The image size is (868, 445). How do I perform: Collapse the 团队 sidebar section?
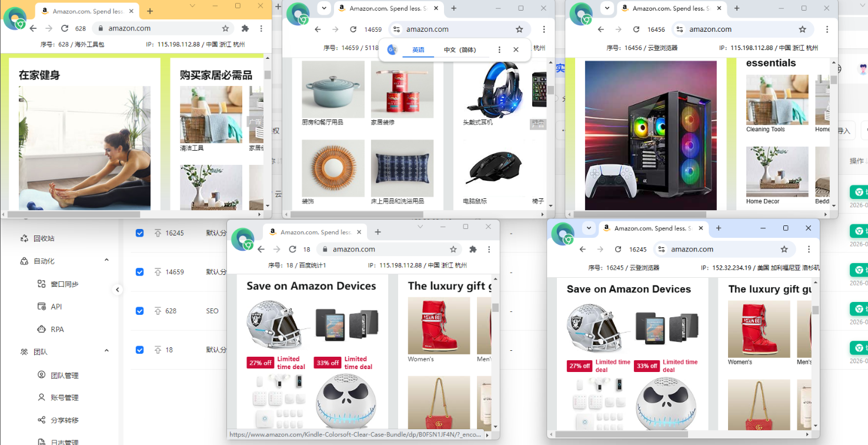[x=106, y=351]
